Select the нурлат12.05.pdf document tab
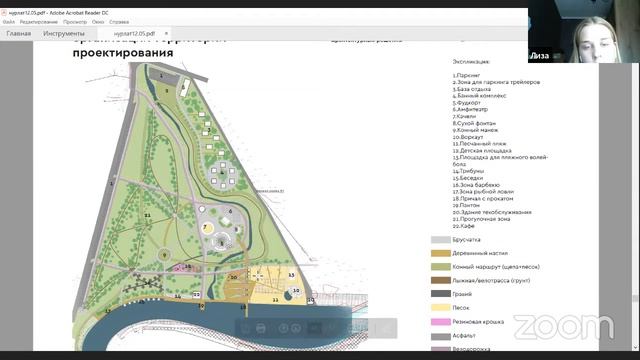The image size is (640, 360). tap(135, 33)
